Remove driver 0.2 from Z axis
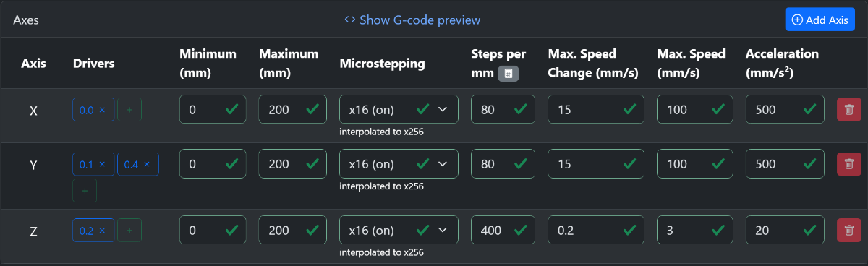 pos(102,231)
